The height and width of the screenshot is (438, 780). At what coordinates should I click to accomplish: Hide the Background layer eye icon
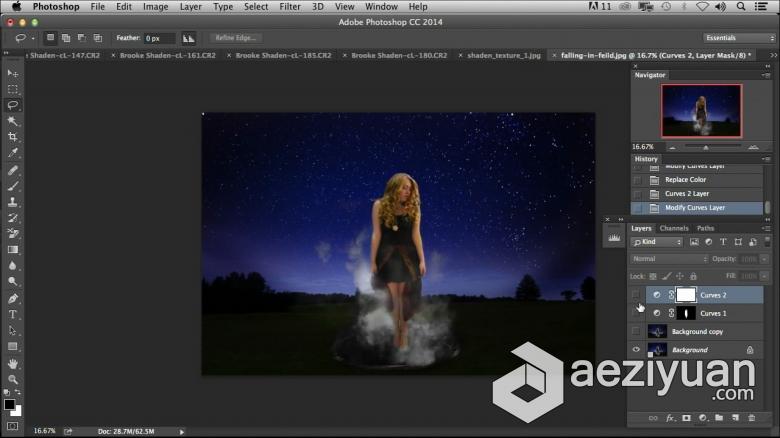636,350
